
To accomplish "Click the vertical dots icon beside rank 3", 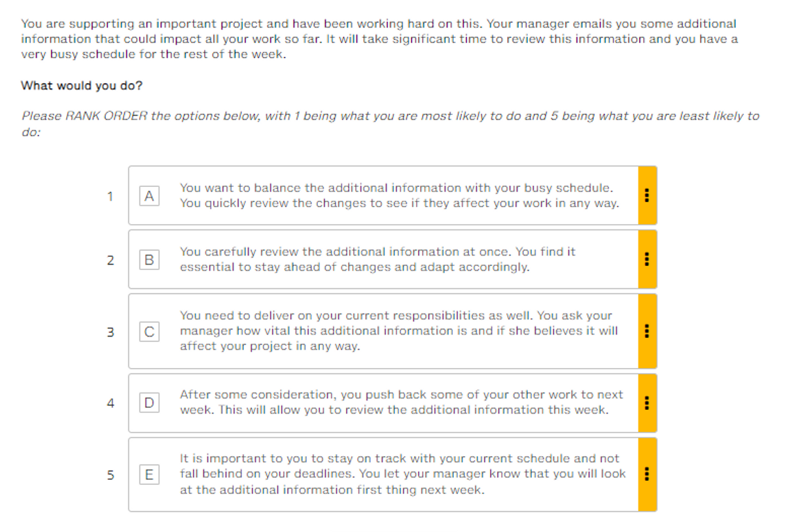I will click(646, 331).
